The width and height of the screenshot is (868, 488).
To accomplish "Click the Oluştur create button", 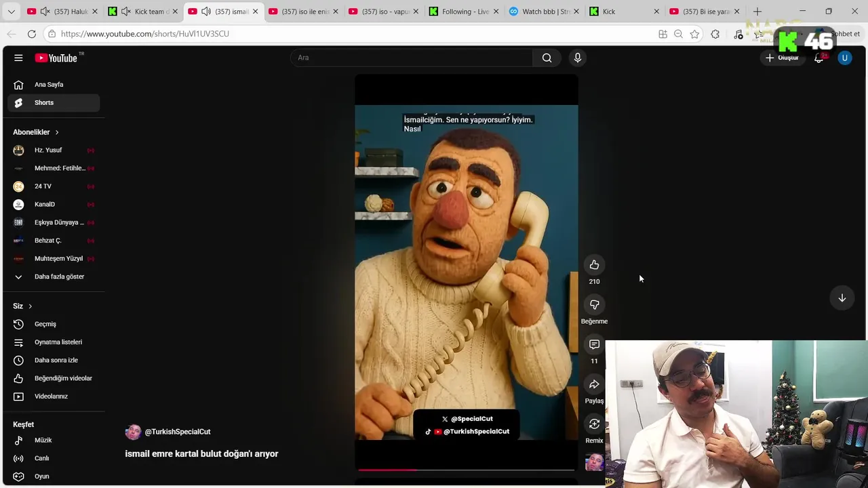I will (x=782, y=58).
